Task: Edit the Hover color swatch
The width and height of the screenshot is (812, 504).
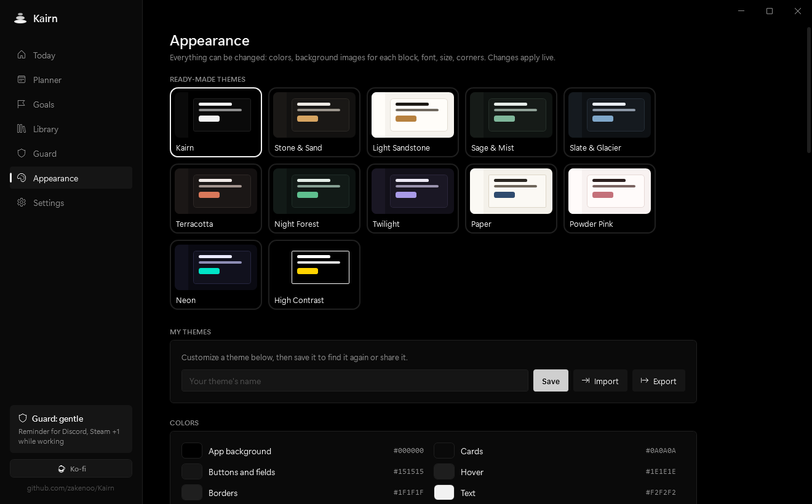Action: [x=444, y=471]
